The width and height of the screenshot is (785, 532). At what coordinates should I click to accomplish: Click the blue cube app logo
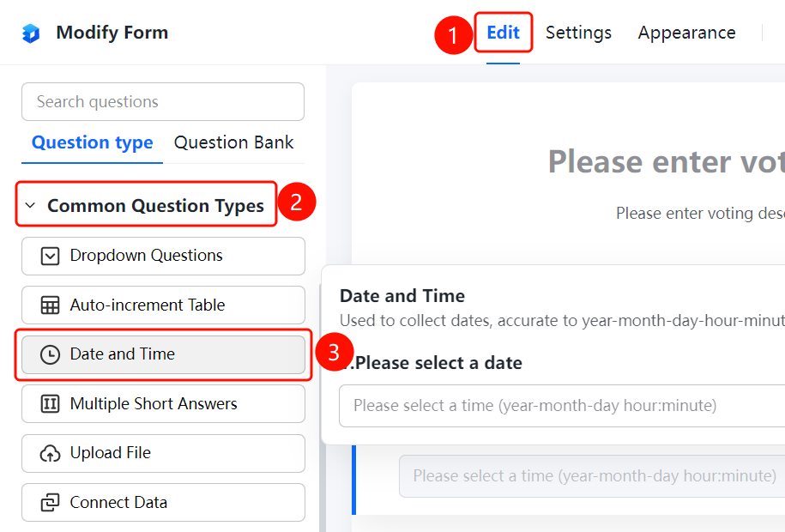point(31,33)
